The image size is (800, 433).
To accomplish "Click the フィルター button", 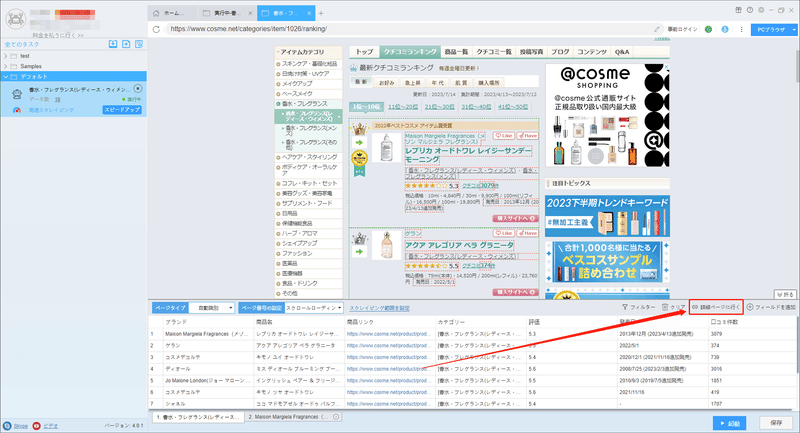I will pos(638,307).
